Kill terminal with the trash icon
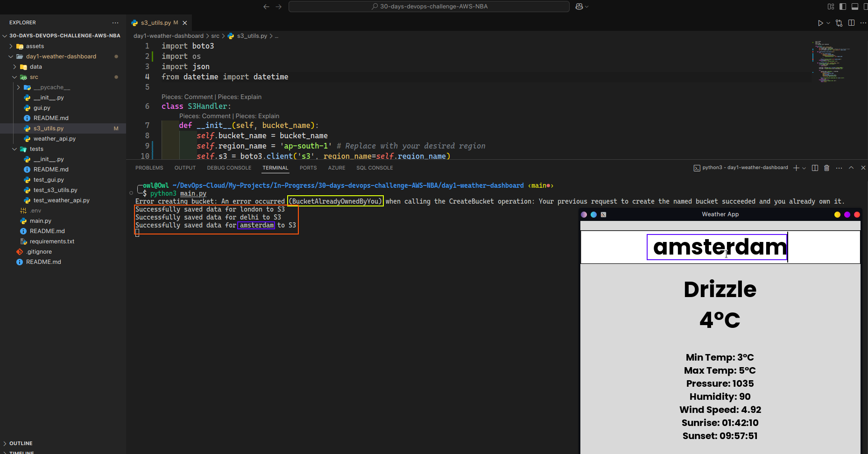This screenshot has height=454, width=868. click(x=826, y=168)
